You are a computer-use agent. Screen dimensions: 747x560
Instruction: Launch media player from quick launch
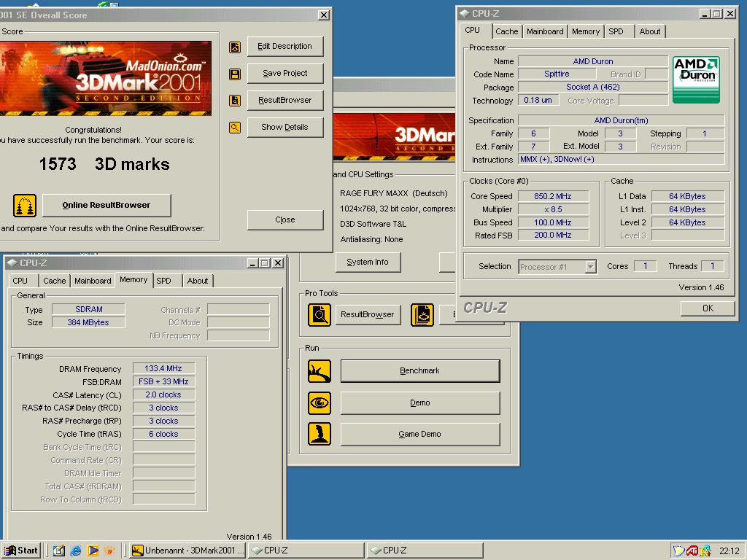[x=93, y=551]
